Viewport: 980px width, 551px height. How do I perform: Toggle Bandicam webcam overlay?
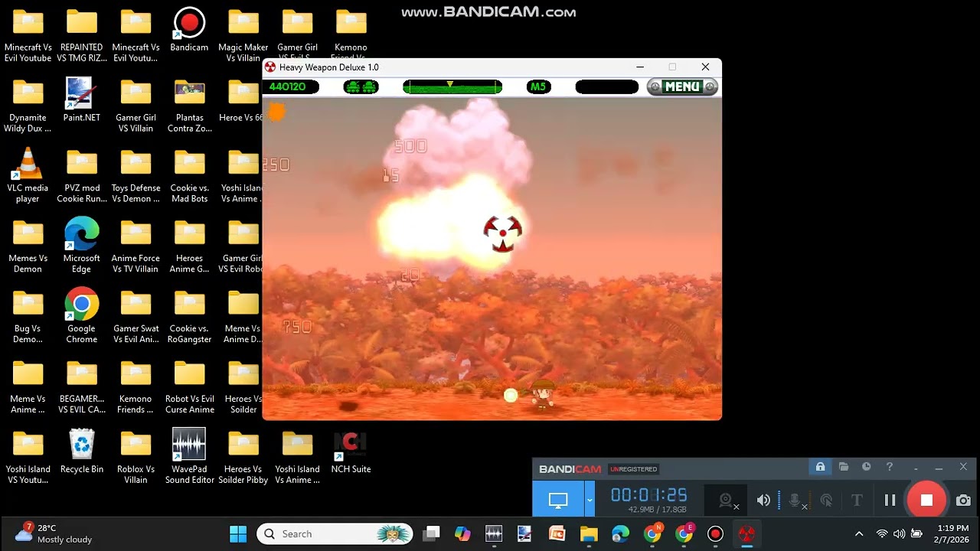pyautogui.click(x=727, y=500)
